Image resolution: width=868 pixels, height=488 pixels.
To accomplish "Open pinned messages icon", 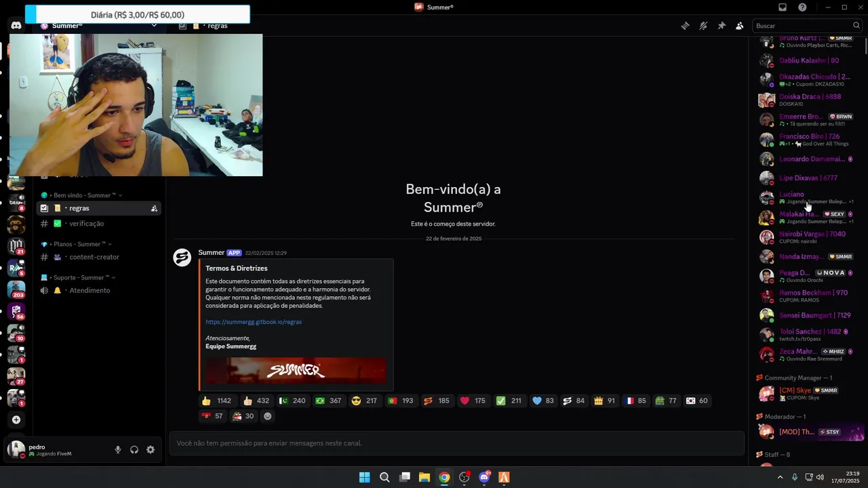I will pyautogui.click(x=722, y=26).
